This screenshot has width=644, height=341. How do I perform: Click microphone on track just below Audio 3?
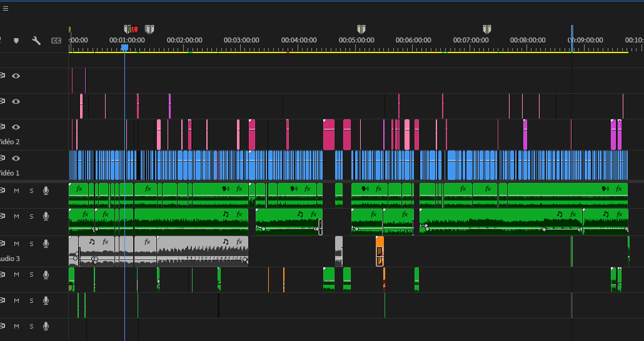point(46,275)
